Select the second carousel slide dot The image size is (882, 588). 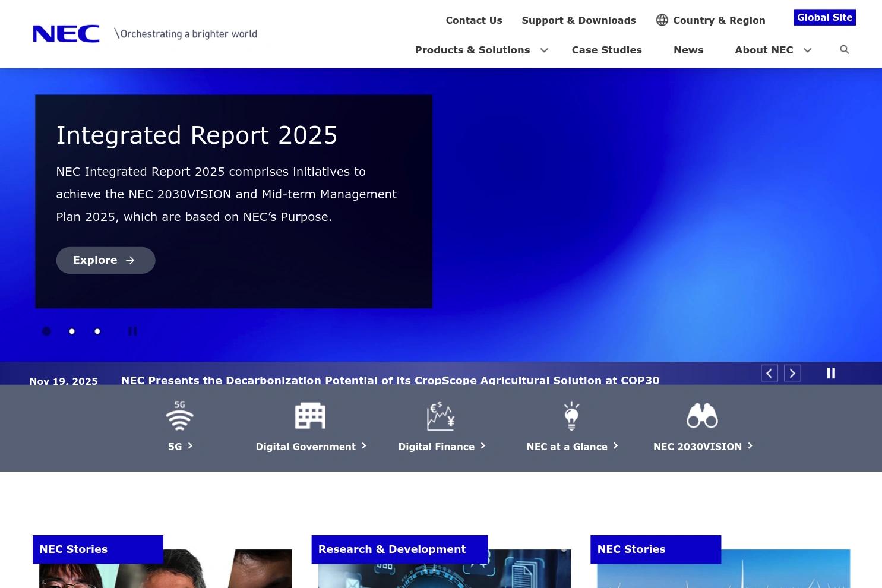(x=72, y=331)
